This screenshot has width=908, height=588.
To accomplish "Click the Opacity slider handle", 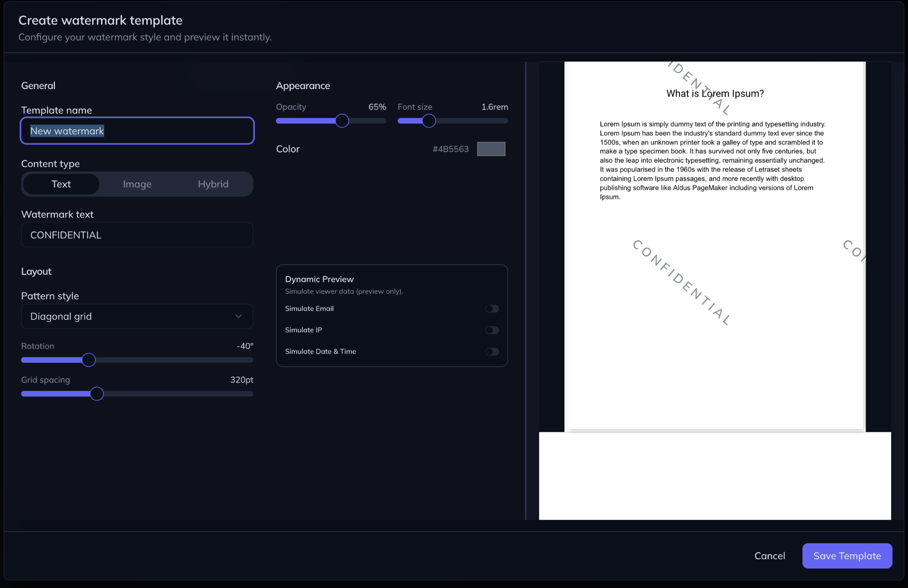I will [x=342, y=121].
